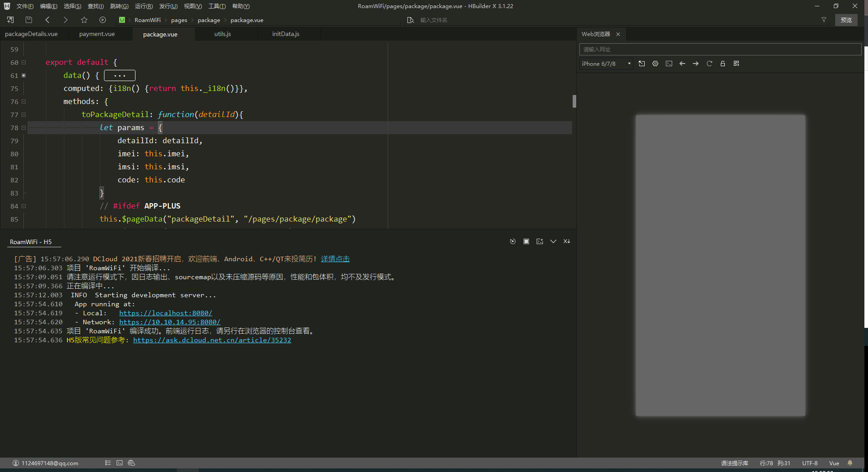Click the notification bell in status bar
868x472 pixels.
coord(850,463)
